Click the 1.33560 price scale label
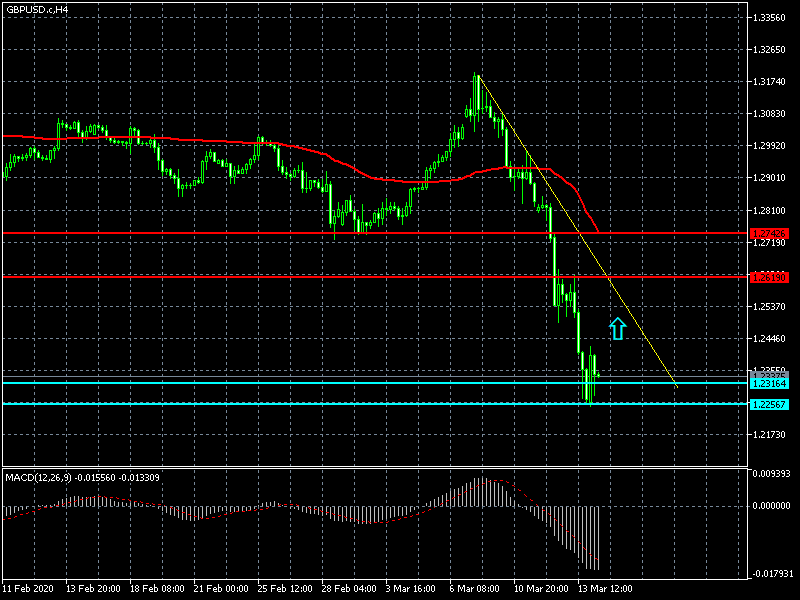 pyautogui.click(x=770, y=18)
